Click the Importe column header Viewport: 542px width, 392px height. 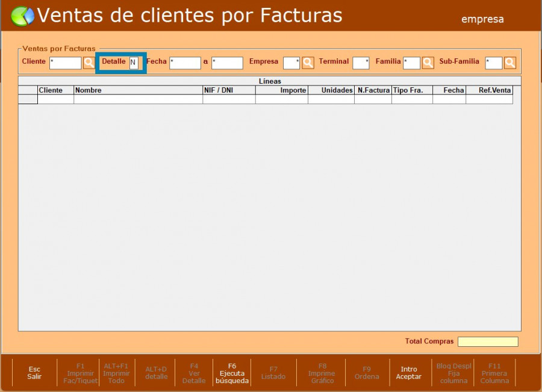click(x=281, y=90)
